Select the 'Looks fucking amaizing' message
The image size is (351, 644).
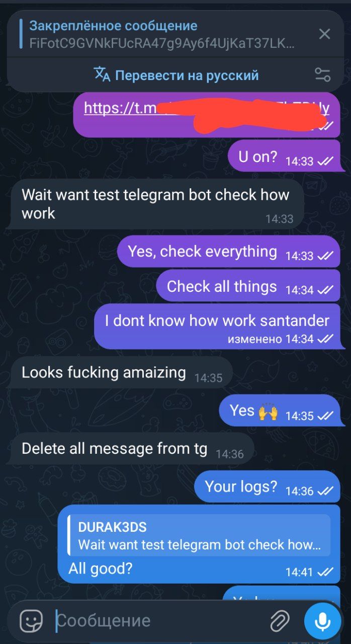pos(121,373)
